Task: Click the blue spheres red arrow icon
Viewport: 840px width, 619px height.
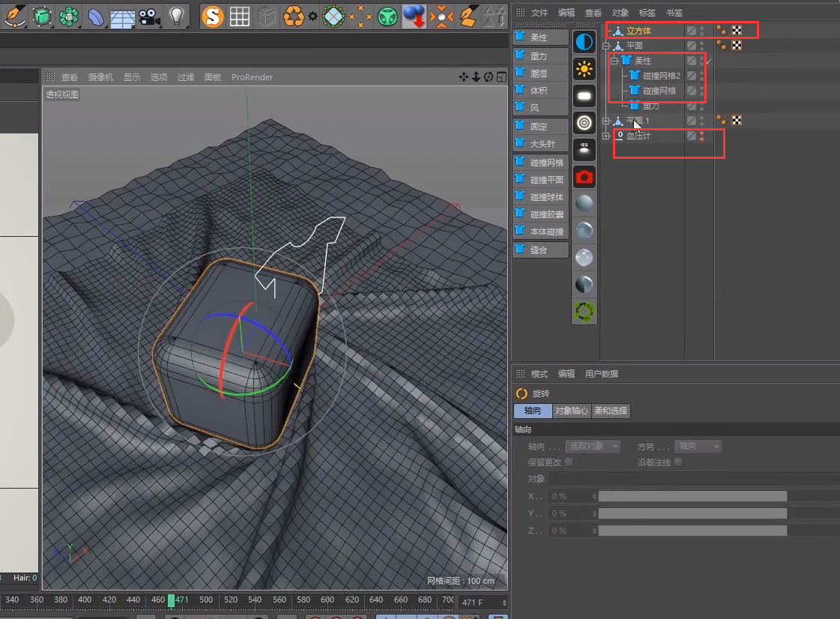Action: coord(414,16)
